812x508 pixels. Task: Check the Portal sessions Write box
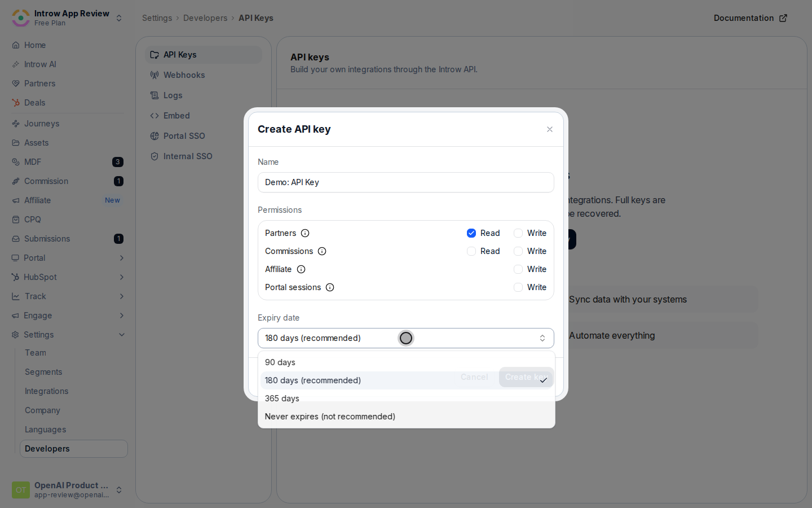pyautogui.click(x=518, y=287)
